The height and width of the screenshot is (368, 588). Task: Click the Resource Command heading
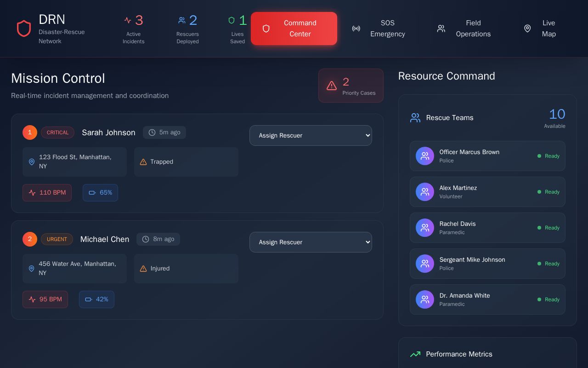[x=447, y=76]
